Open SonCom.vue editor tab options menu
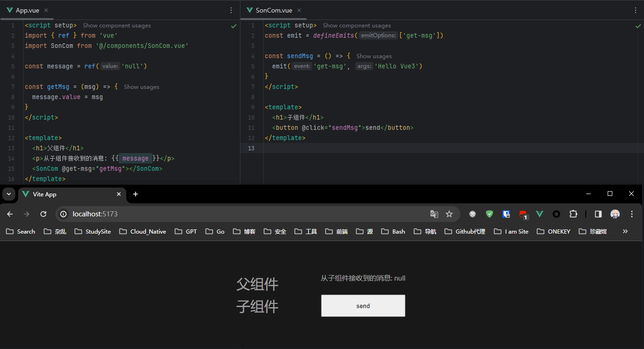 tap(636, 10)
